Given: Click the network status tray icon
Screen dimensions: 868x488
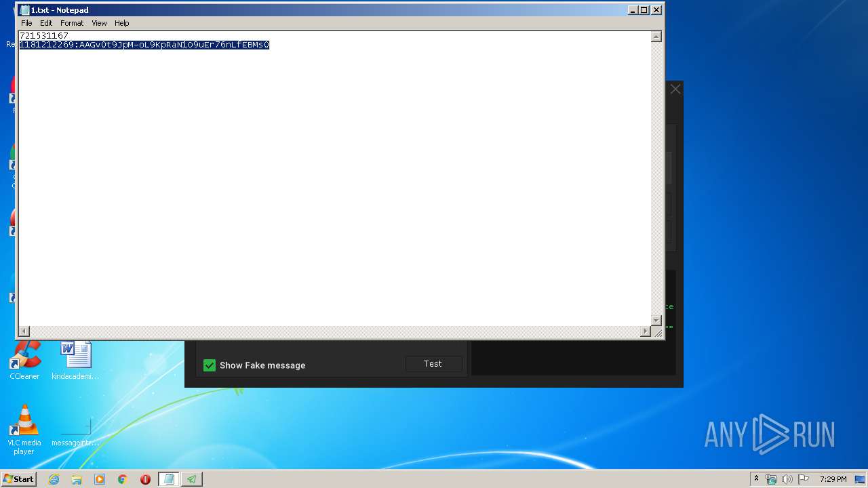Looking at the screenshot, I should pos(771,479).
